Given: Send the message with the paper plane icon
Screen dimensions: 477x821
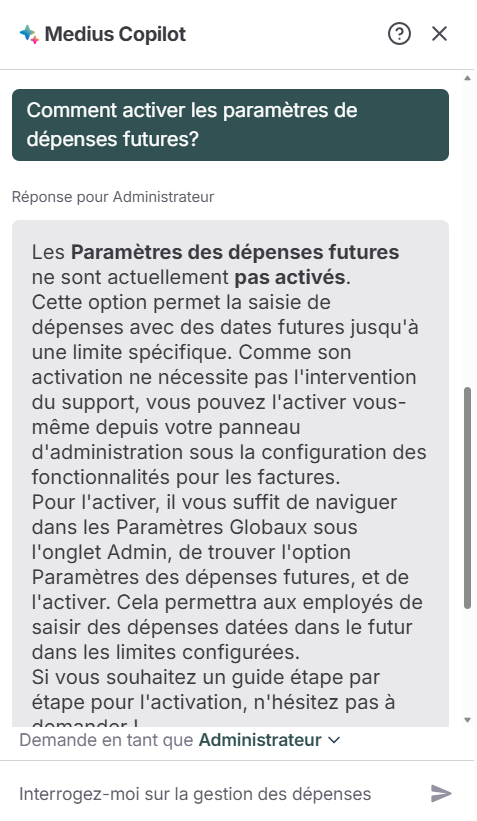Looking at the screenshot, I should pyautogui.click(x=441, y=793).
